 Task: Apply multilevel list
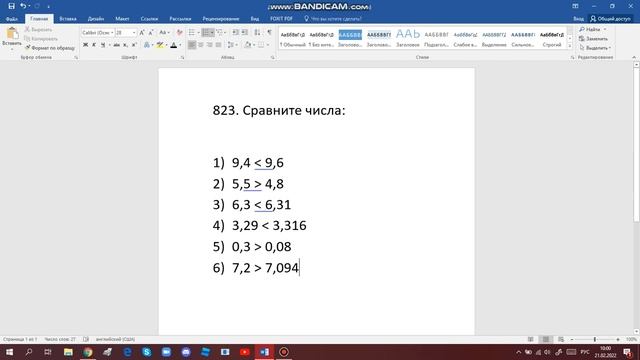220,32
